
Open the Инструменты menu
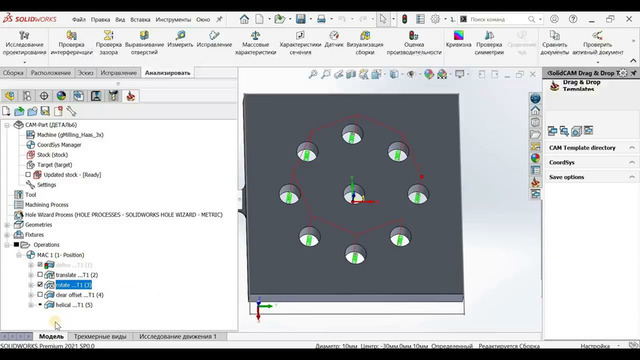click(x=173, y=19)
